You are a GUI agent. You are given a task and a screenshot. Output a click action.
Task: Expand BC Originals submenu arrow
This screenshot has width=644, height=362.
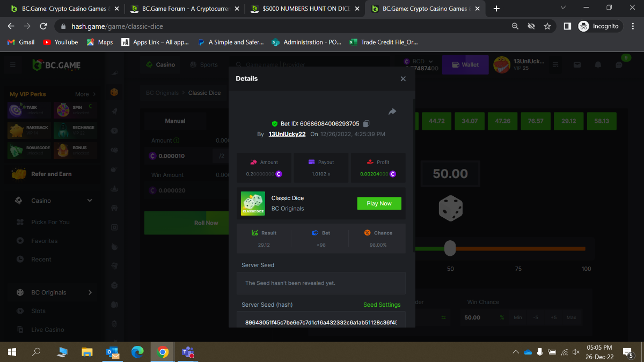[90, 292]
